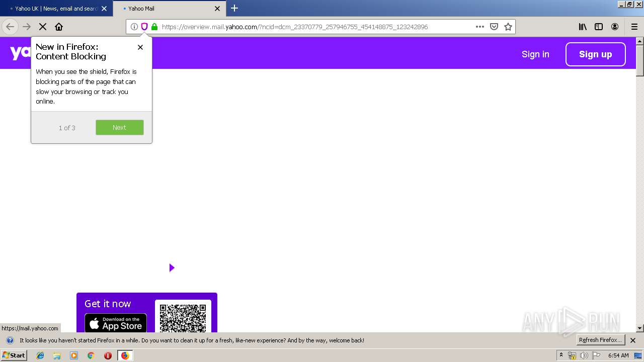Click the scrollbar up arrow
Screen dimensions: 644x362
(640, 41)
